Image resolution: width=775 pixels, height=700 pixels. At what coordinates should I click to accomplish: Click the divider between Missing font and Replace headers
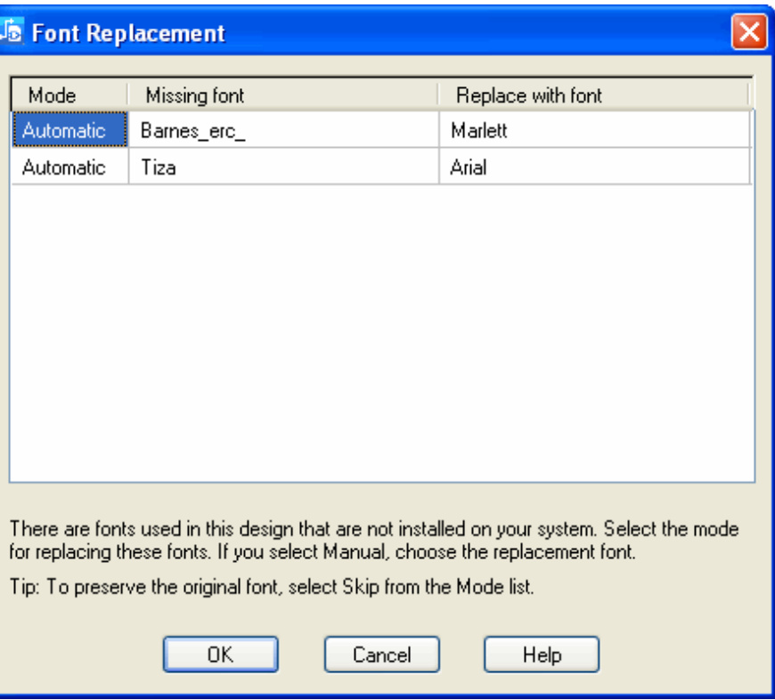pos(438,95)
